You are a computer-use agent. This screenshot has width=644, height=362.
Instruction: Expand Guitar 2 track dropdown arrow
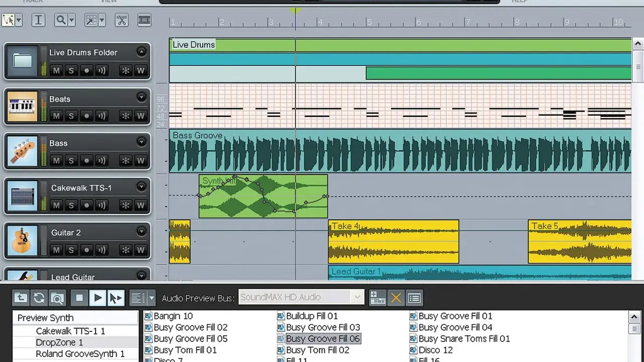pos(141,232)
